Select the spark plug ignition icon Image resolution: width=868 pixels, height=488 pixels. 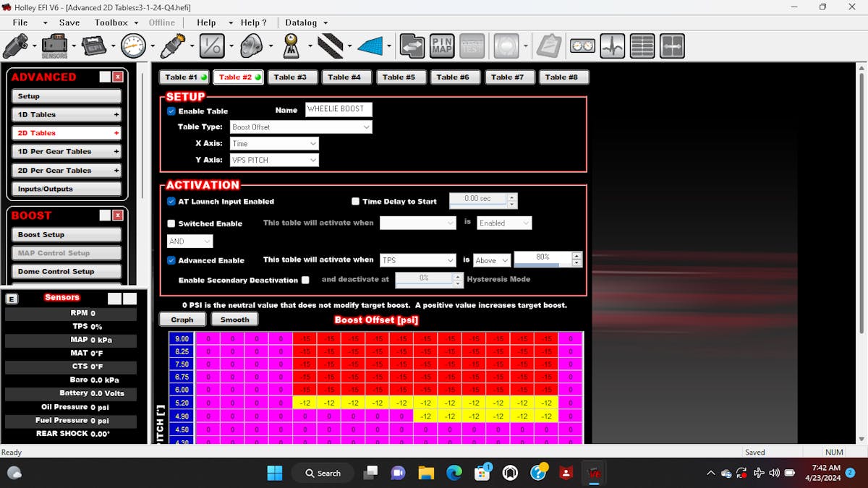pyautogui.click(x=172, y=46)
